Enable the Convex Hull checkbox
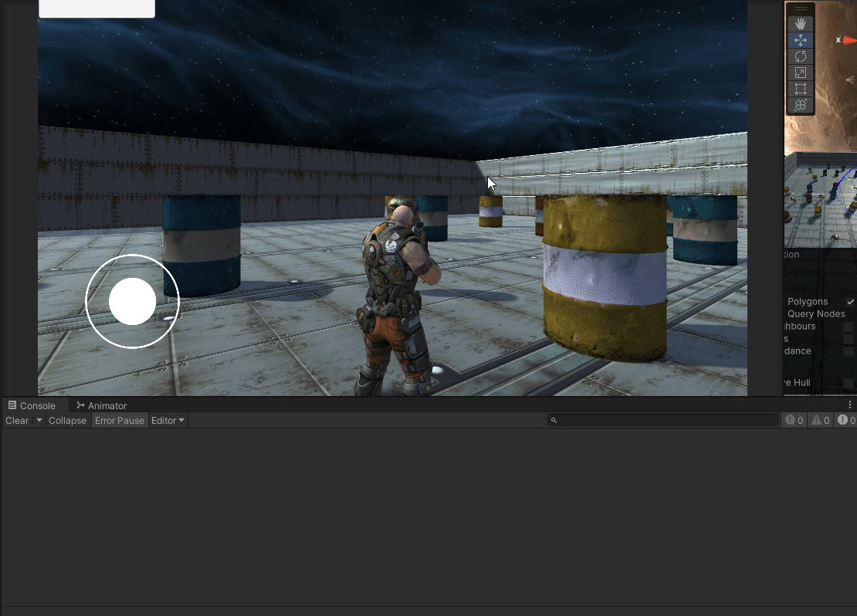The width and height of the screenshot is (857, 616). [849, 383]
